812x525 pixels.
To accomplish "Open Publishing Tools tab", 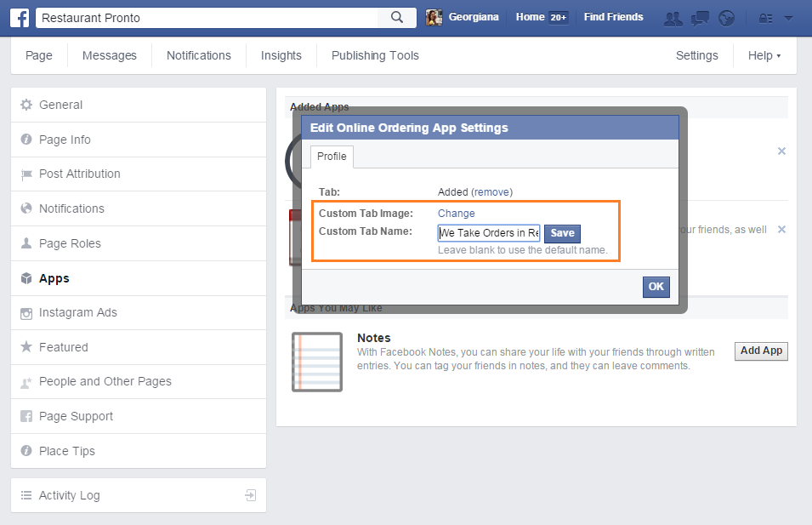I will point(375,55).
